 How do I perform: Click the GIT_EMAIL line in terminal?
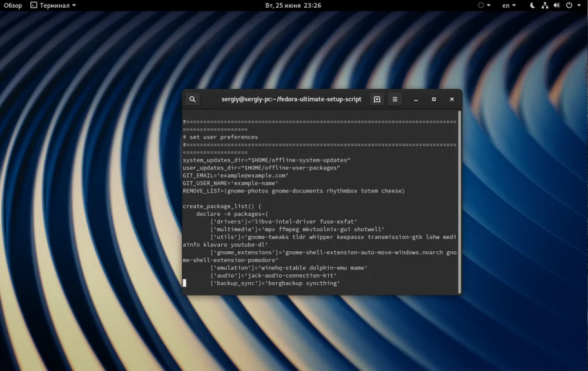click(x=235, y=175)
